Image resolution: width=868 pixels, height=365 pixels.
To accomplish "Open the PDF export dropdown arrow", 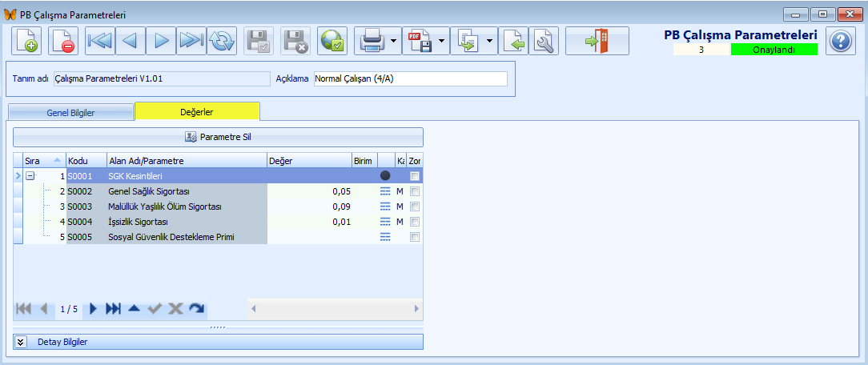I will pos(442,41).
